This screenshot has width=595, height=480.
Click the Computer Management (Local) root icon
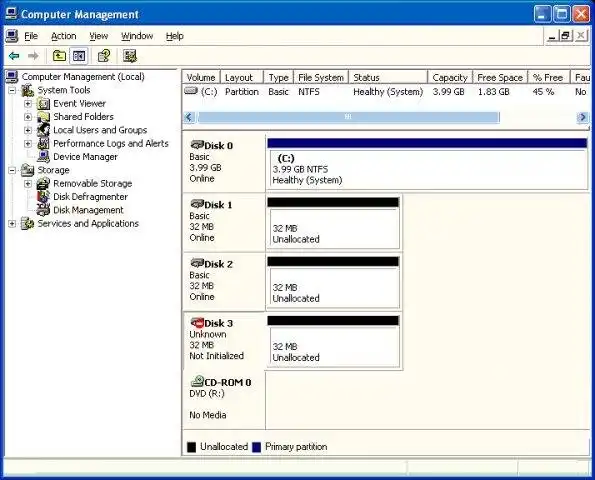coord(12,77)
